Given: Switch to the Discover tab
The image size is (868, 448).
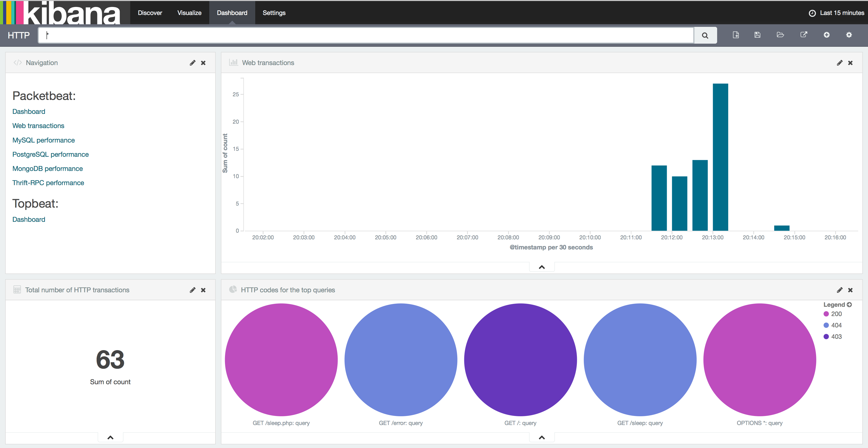Looking at the screenshot, I should pos(149,12).
